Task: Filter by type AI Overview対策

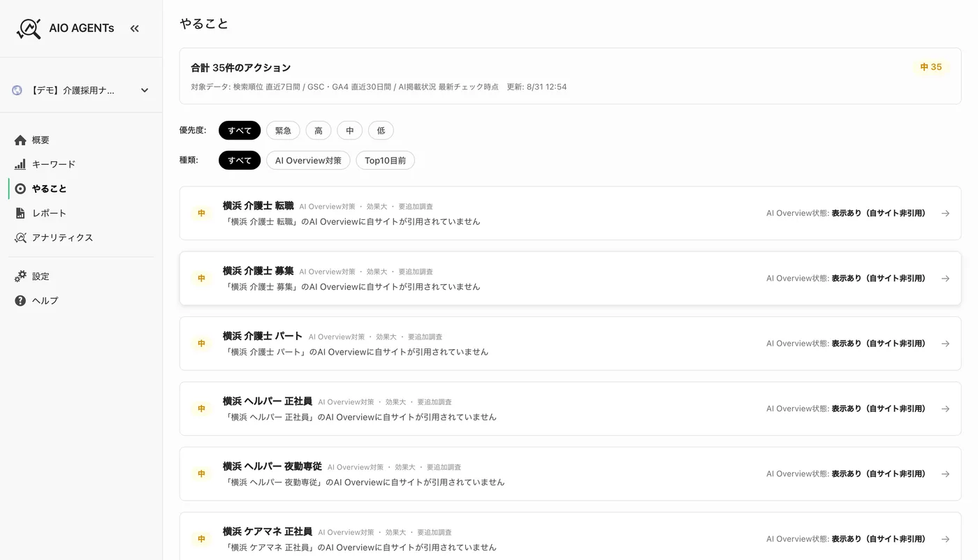Action: point(308,161)
